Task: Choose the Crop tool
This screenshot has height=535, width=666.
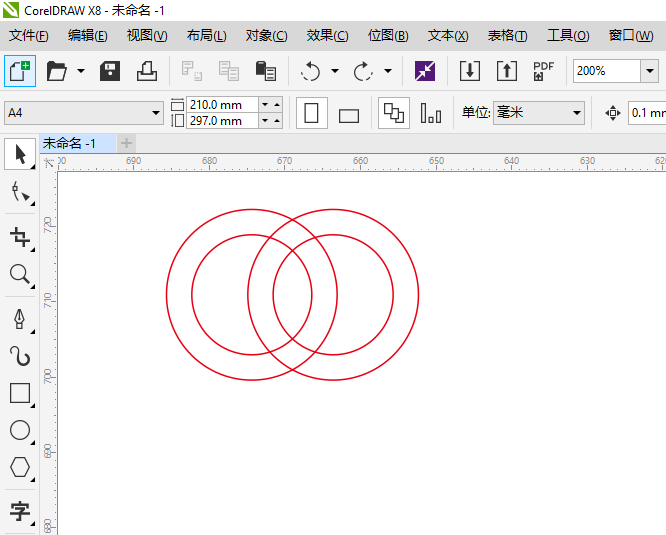Action: point(19,237)
